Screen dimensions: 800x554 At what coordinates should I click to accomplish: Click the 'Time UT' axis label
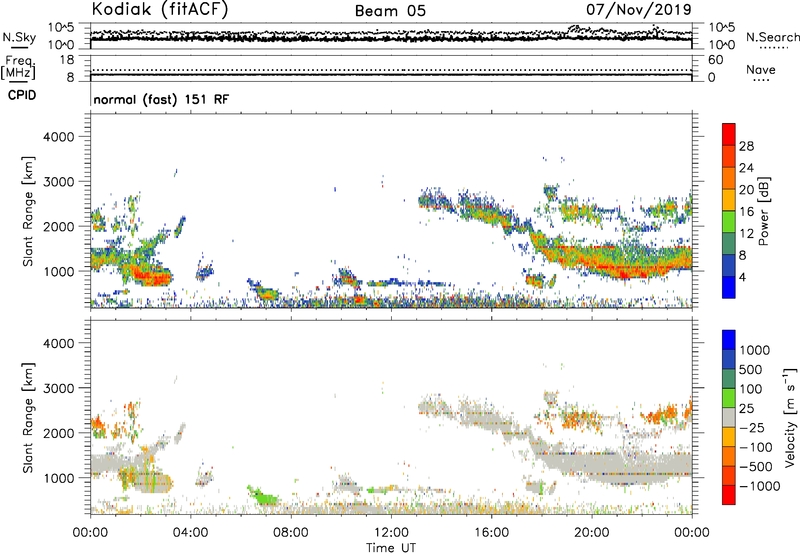(391, 548)
